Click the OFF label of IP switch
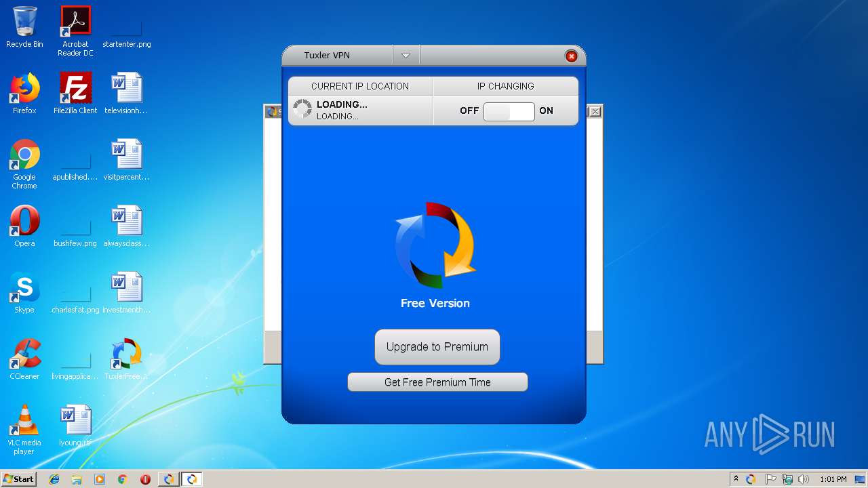The image size is (868, 488). click(x=469, y=110)
